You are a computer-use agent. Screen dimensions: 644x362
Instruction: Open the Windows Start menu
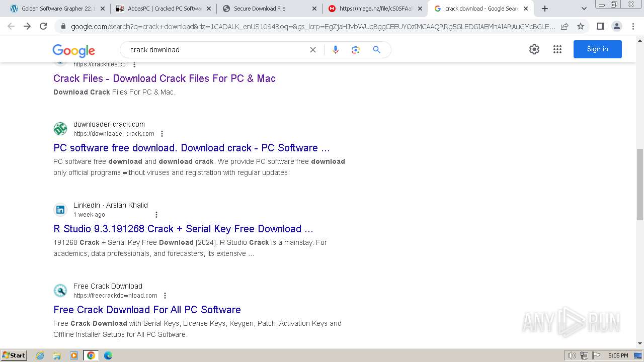pos(14,355)
